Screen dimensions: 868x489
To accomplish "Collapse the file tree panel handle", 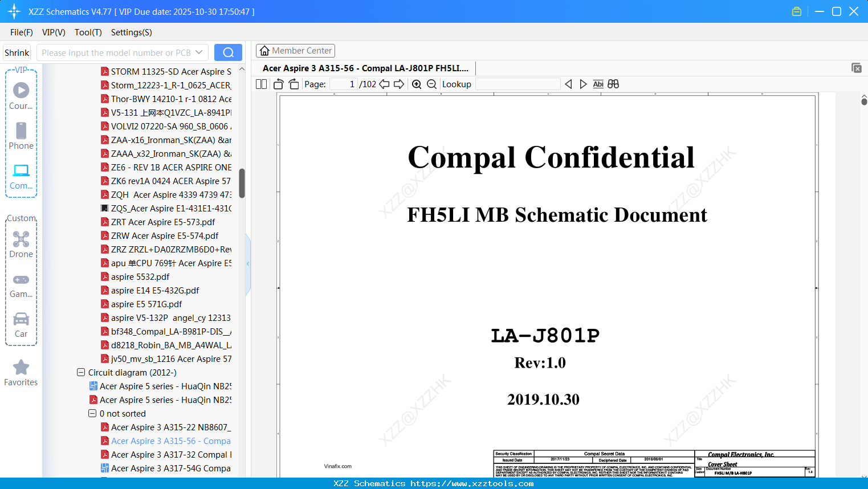I will 248,264.
